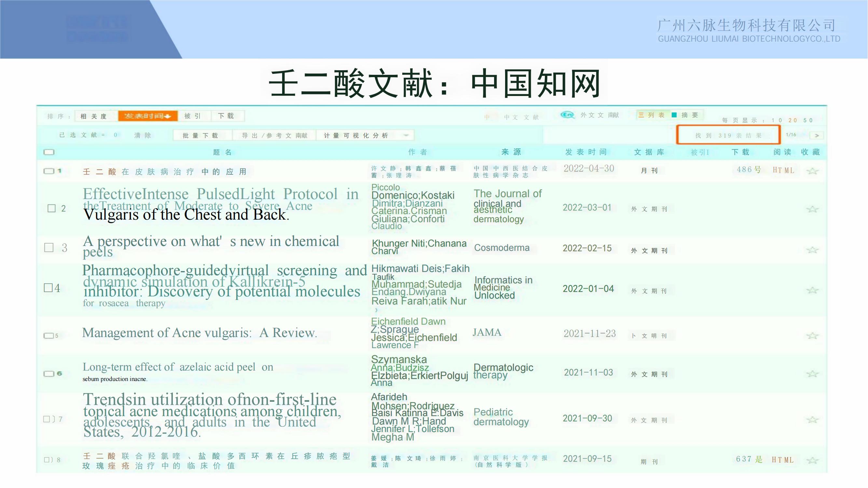868x488 pixels.
Task: Open 壬二酸联合羟氯喹 玫瑰痤疮 article
Action: tap(217, 461)
